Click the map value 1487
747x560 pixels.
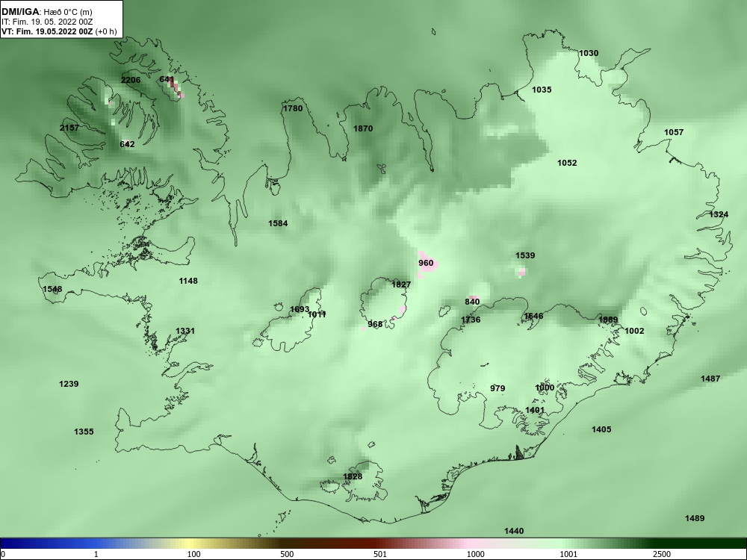click(x=711, y=379)
